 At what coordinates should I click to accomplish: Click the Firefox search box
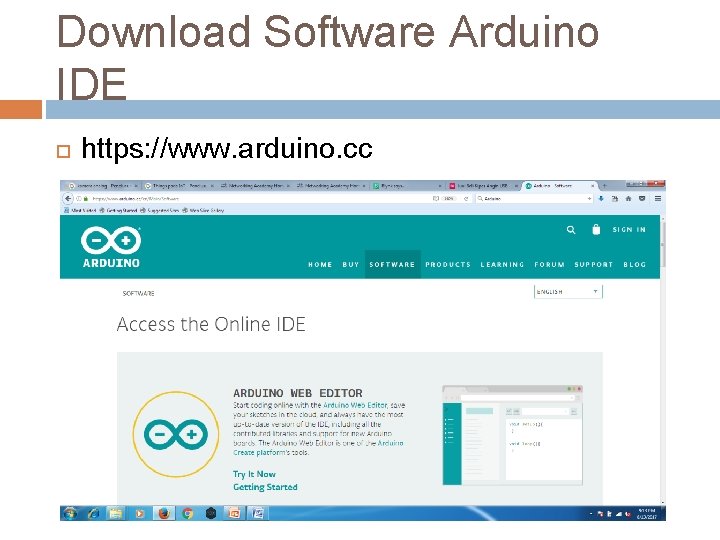point(532,199)
